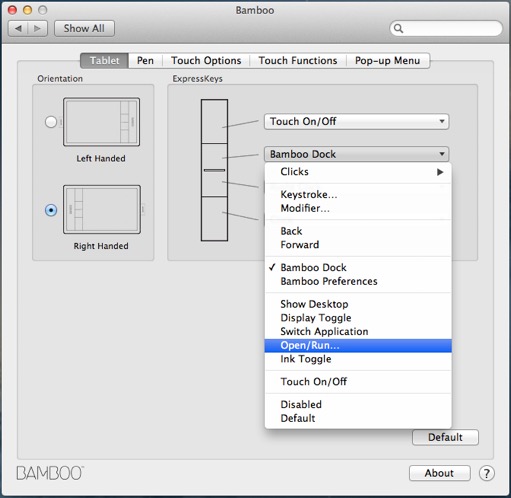Click the top ExpressKey in the diagram
Screen dimensions: 511x498
pos(214,121)
